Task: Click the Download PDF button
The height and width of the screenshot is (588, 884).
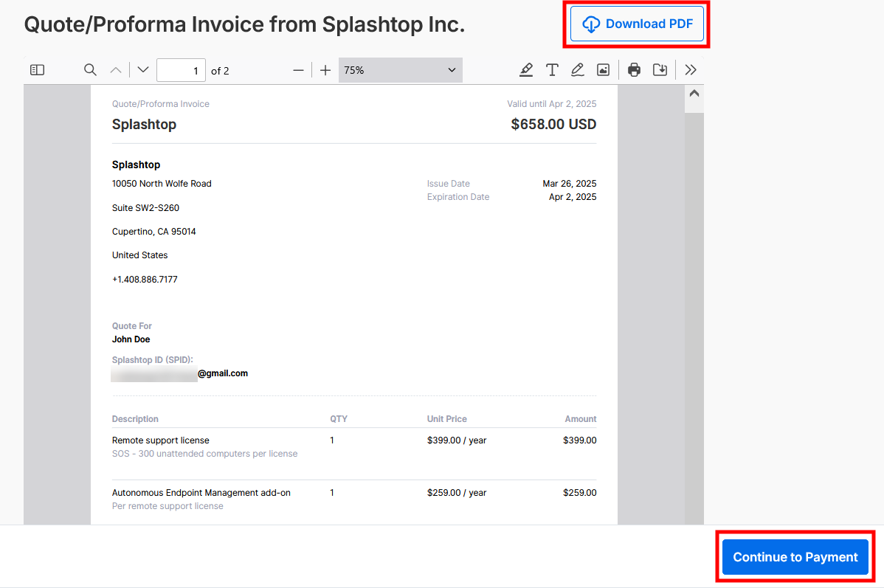Action: pos(637,24)
